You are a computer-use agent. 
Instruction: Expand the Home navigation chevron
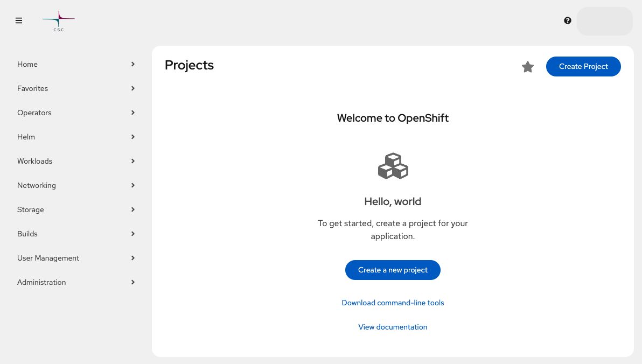(x=132, y=64)
